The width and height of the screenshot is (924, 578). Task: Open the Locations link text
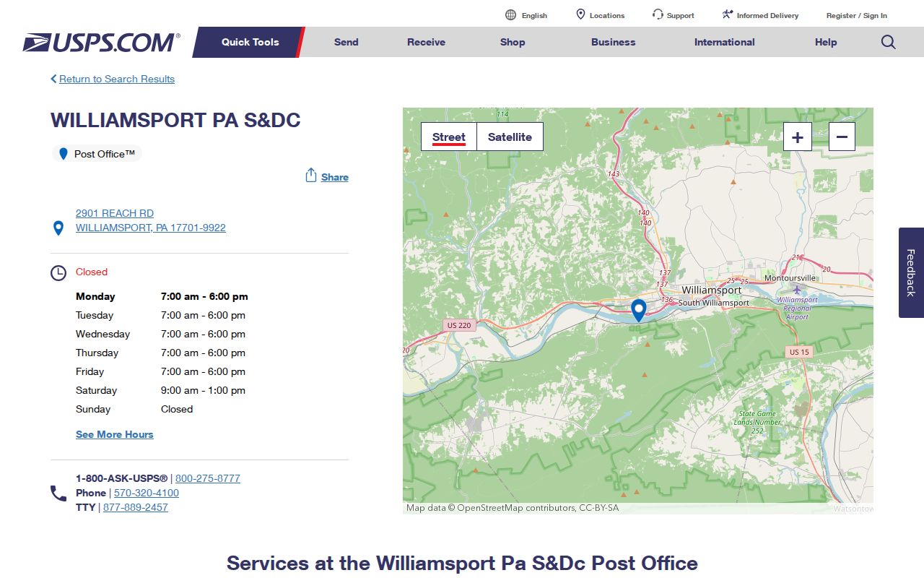pos(607,15)
